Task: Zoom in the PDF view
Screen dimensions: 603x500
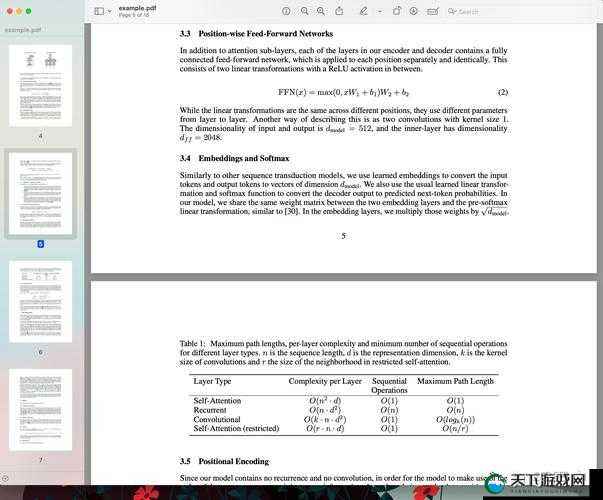Action: [x=320, y=11]
